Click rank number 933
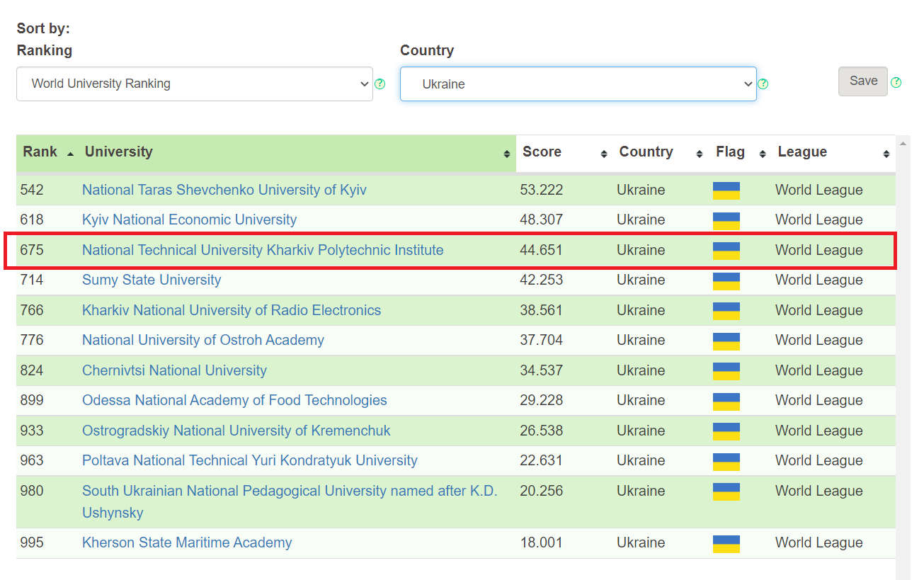 point(32,431)
